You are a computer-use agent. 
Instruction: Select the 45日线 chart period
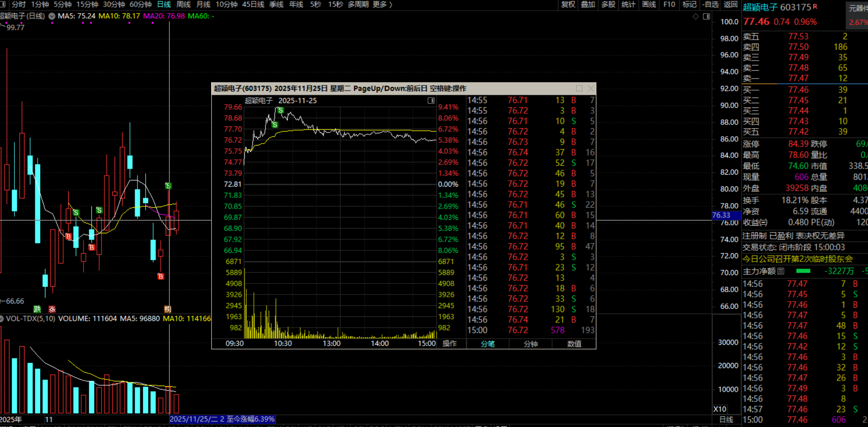coord(253,4)
